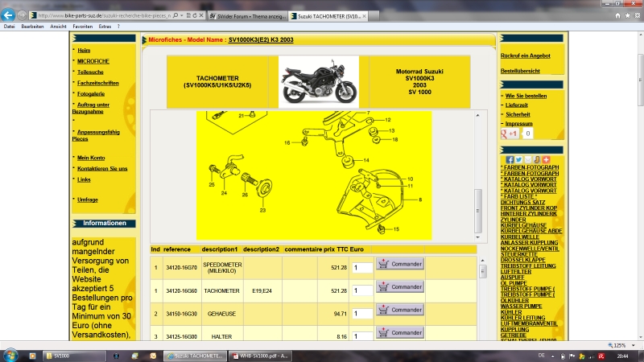Go back with the browser back arrow

pos(8,15)
